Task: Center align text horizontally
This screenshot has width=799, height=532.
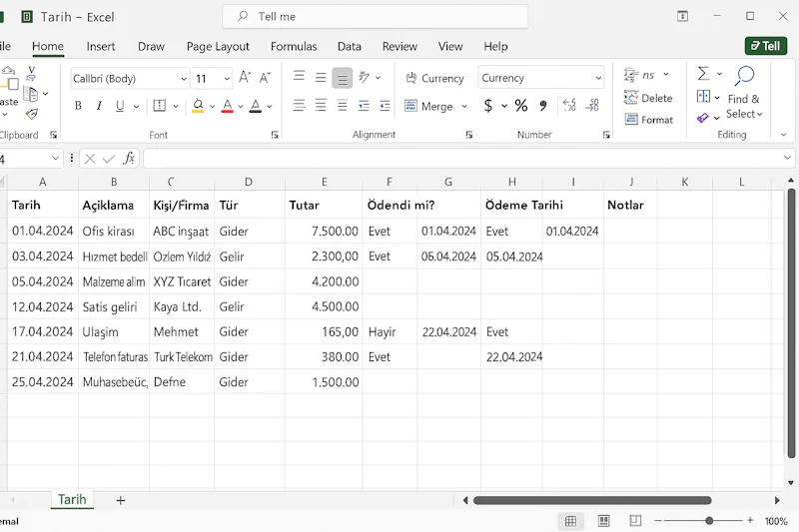Action: tap(321, 106)
